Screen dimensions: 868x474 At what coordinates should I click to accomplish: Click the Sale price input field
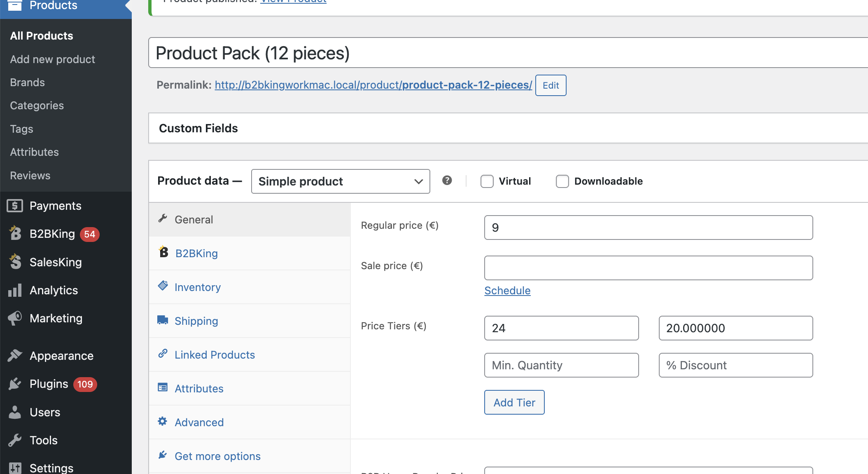pos(649,268)
